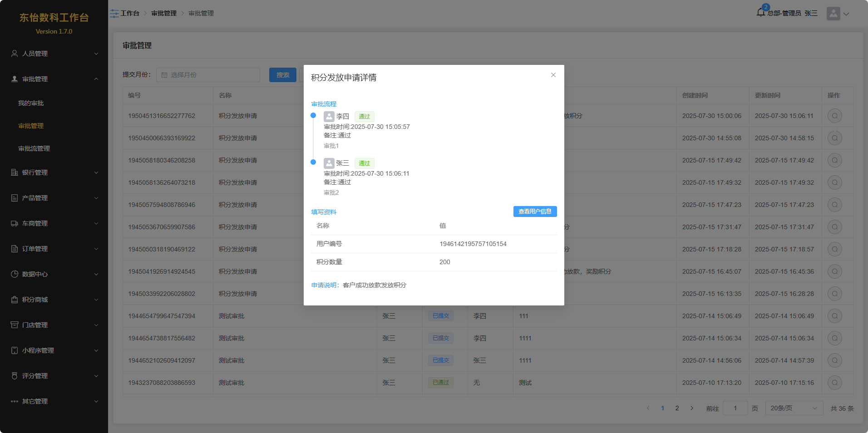Click the sidebar collapse icon beside 工作台
The height and width of the screenshot is (433, 868).
114,14
